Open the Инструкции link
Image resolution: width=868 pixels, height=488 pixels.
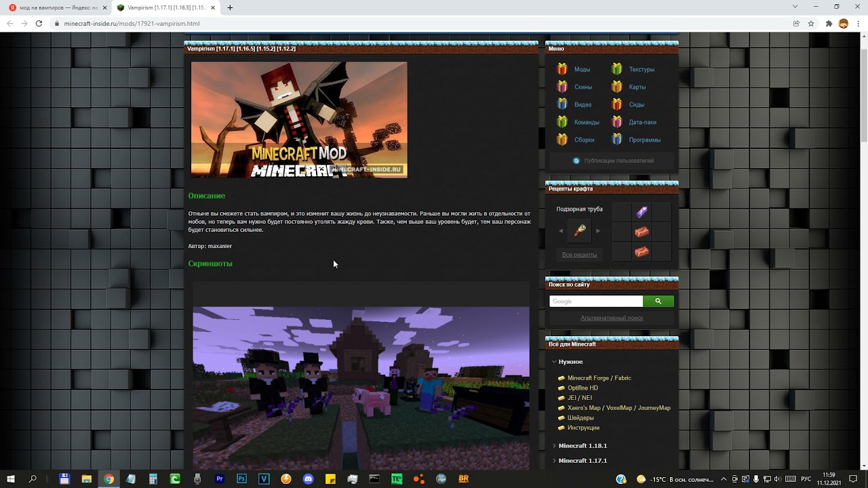[x=583, y=428]
